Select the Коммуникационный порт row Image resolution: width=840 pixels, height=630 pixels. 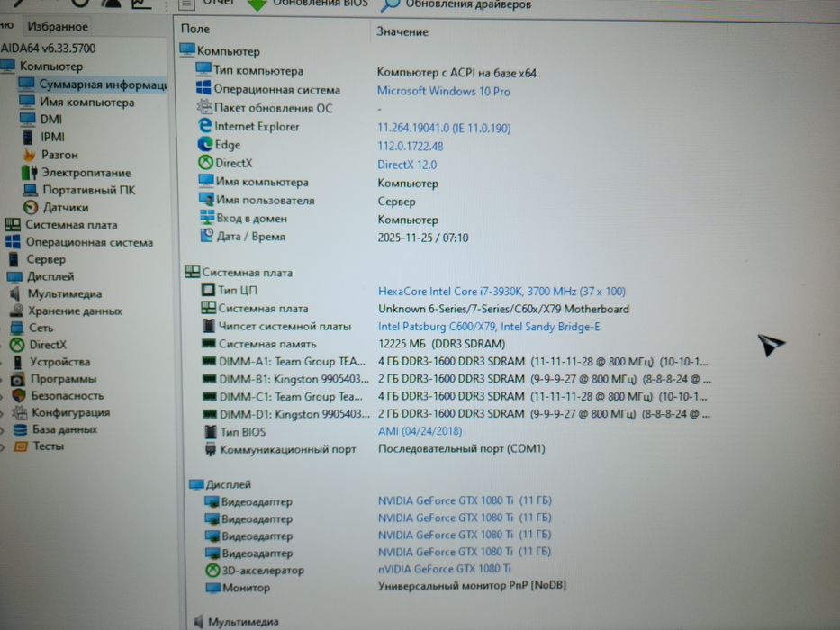point(375,449)
